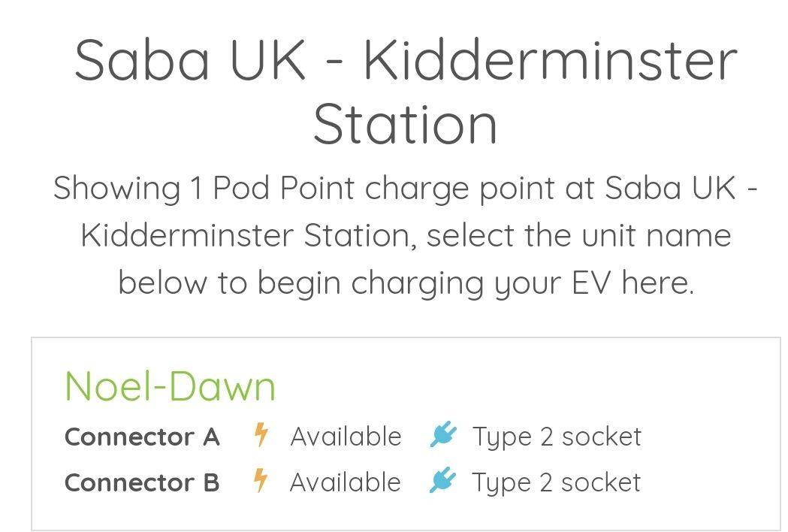The height and width of the screenshot is (532, 788).
Task: Click the availability bolt icon beside Connector B
Action: pos(261,482)
